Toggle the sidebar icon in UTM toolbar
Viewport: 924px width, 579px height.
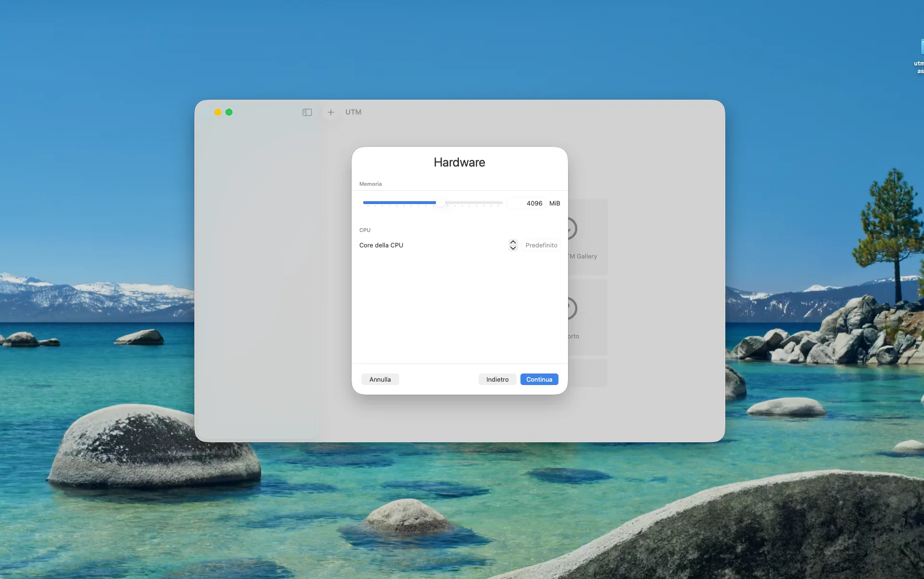pos(307,112)
